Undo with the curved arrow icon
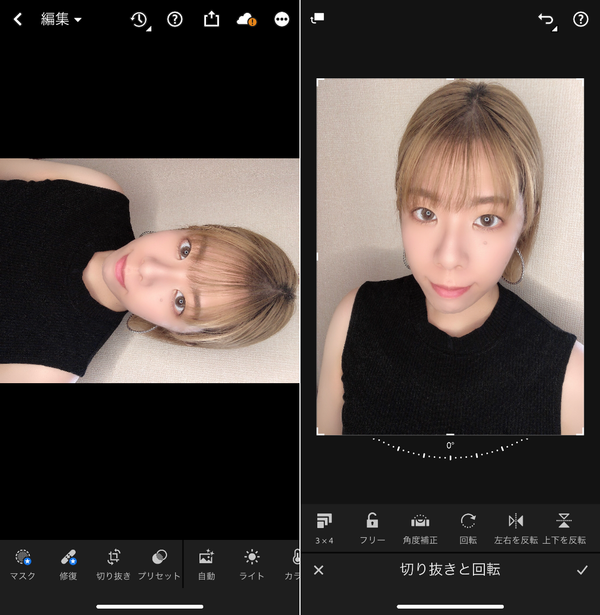 click(547, 20)
